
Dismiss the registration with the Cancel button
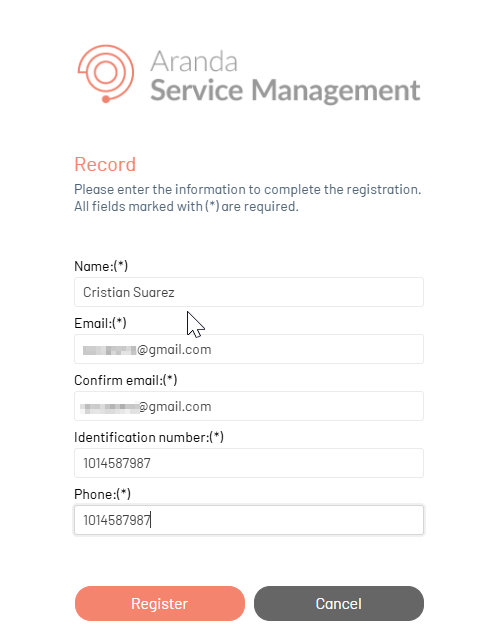(339, 604)
